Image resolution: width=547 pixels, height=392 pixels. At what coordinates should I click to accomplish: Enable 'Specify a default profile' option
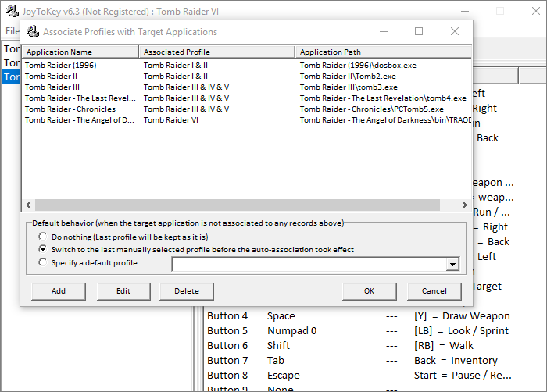tap(42, 263)
